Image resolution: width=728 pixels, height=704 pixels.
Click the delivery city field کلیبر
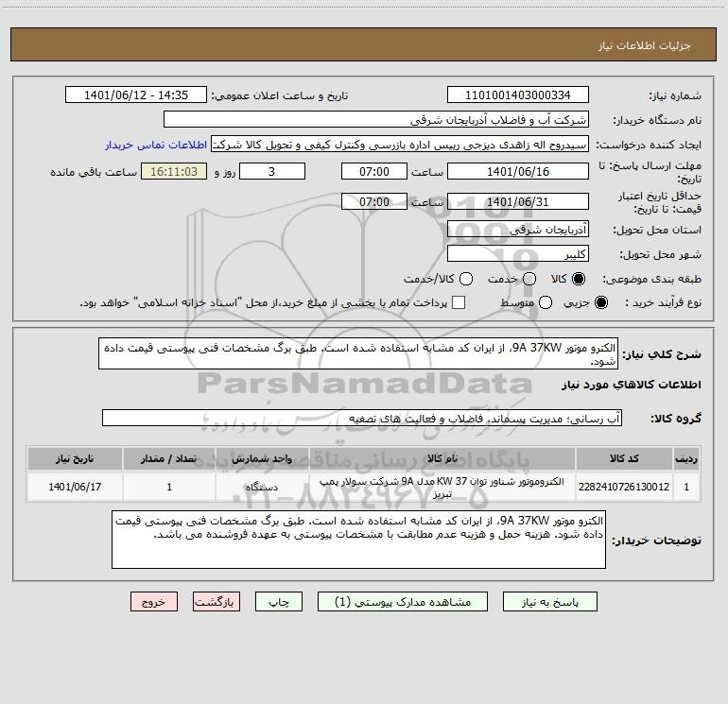point(518,253)
